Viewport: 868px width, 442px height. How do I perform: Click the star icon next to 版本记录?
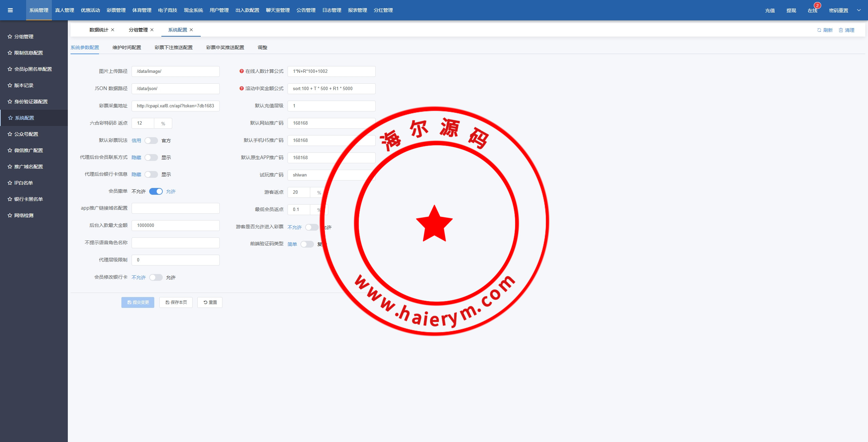click(10, 85)
